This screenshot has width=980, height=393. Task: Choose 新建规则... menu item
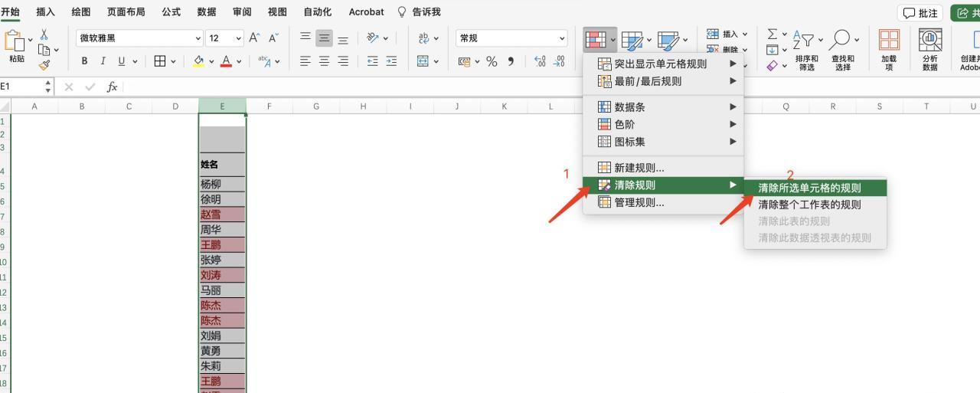[x=663, y=168]
